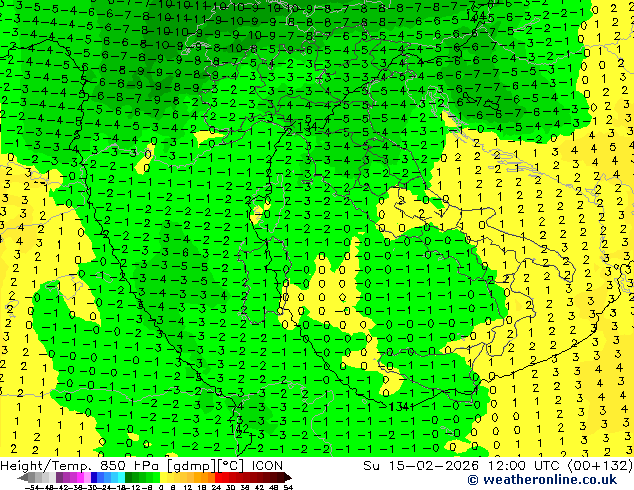Viewport: 634px width, 490px height.
Task: Click the "15-02-2026" forecast date
Action: coord(433,466)
